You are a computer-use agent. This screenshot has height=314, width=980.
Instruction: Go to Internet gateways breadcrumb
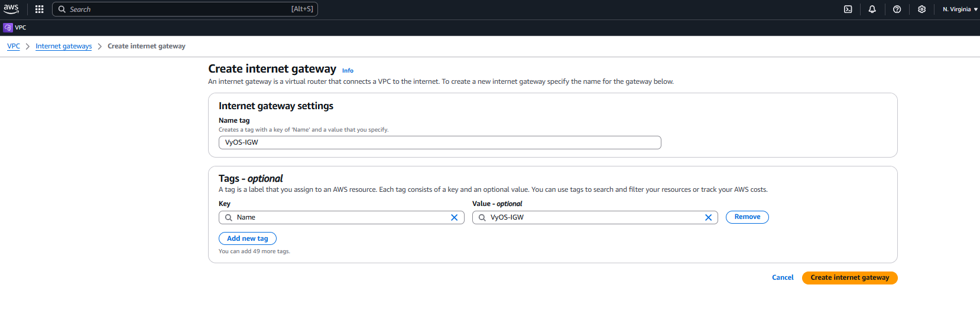pyautogui.click(x=64, y=46)
